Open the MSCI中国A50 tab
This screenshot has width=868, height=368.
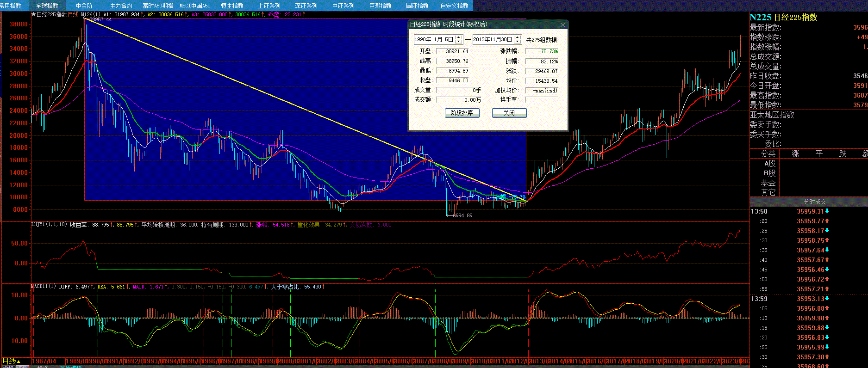[195, 6]
